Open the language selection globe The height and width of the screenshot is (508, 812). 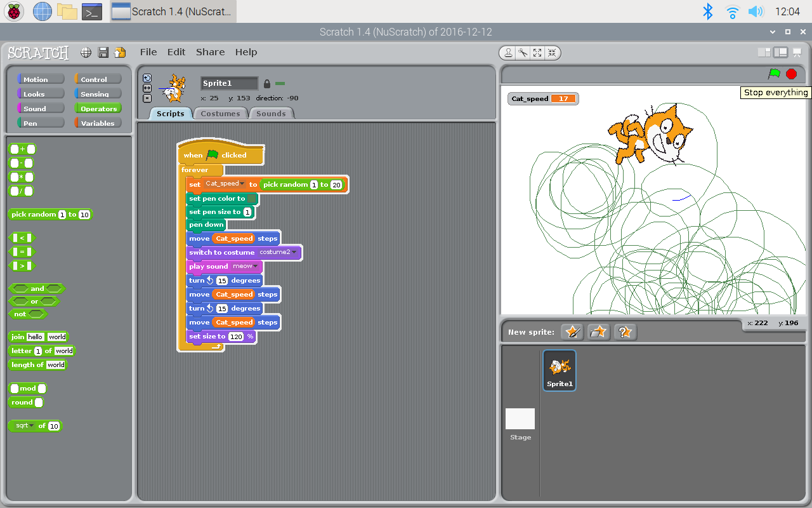click(x=86, y=53)
